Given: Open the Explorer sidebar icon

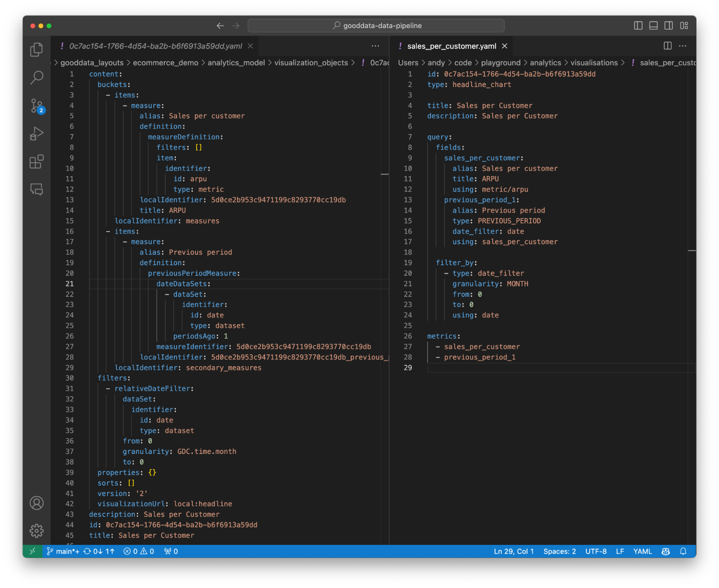Looking at the screenshot, I should (x=36, y=50).
